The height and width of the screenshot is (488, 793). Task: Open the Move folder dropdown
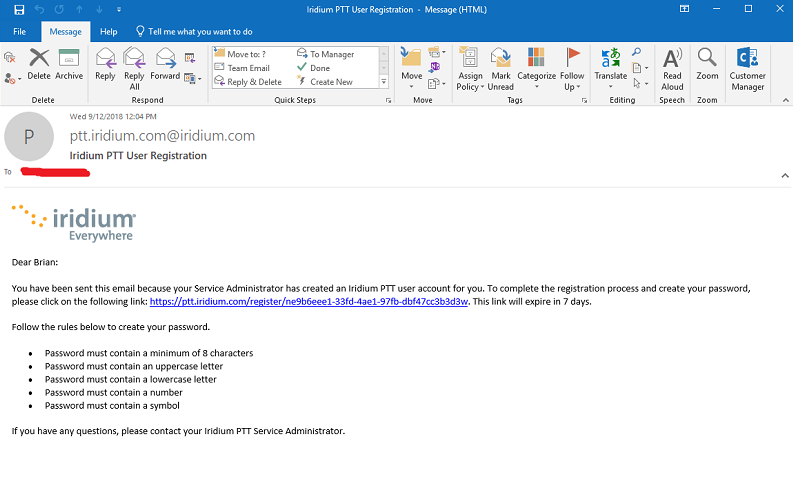pos(412,69)
